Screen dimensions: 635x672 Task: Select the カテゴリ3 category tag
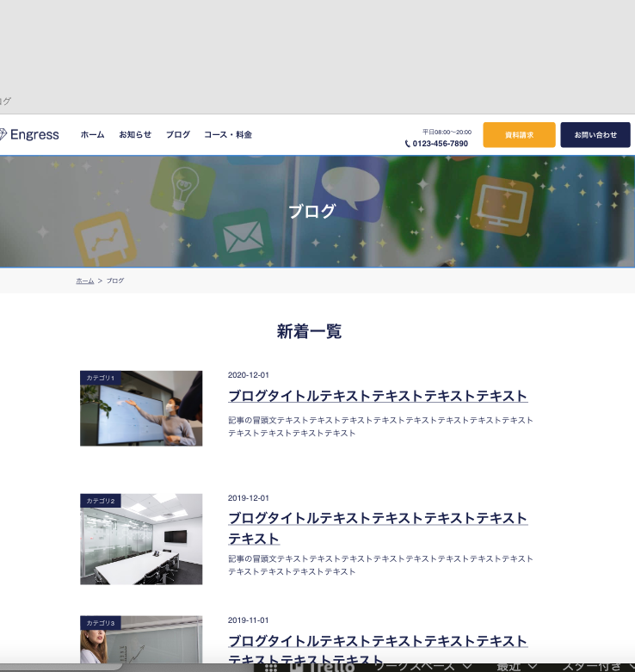[101, 623]
